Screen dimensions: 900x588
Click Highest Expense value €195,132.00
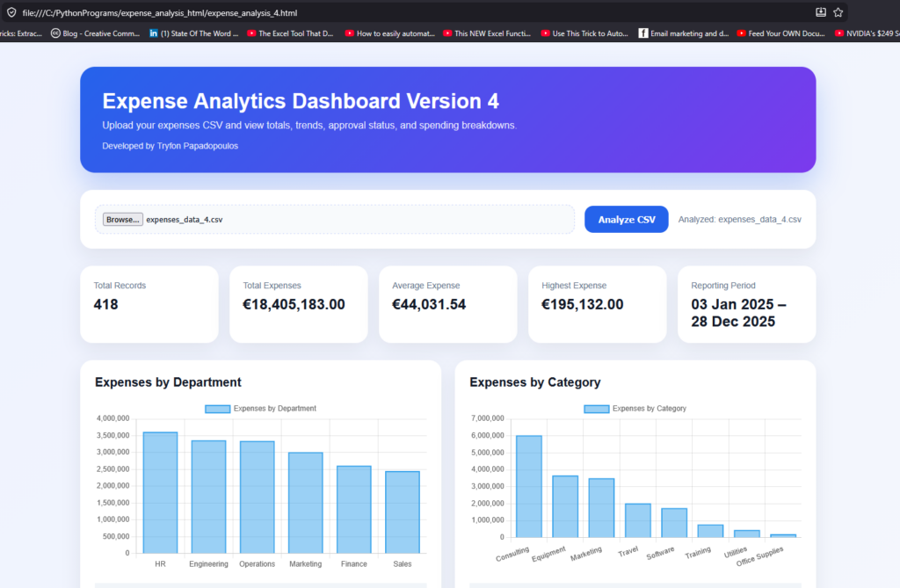(x=583, y=304)
